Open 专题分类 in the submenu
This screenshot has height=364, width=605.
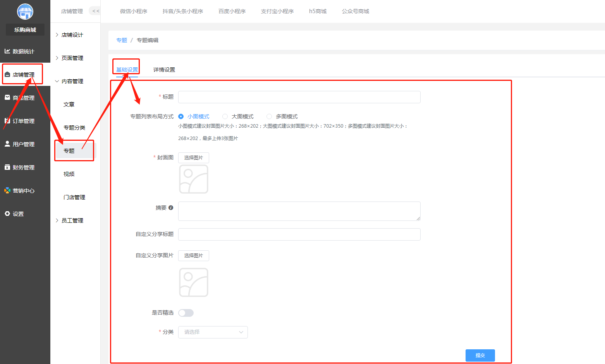pyautogui.click(x=74, y=128)
